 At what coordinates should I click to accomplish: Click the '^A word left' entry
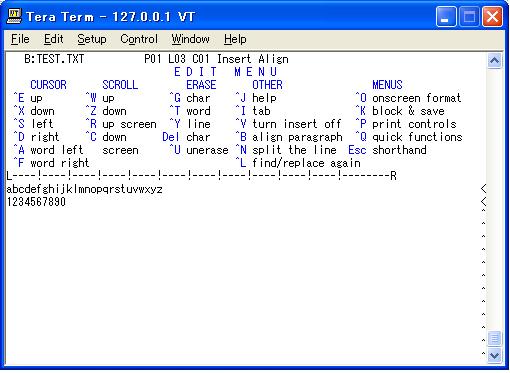(48, 150)
